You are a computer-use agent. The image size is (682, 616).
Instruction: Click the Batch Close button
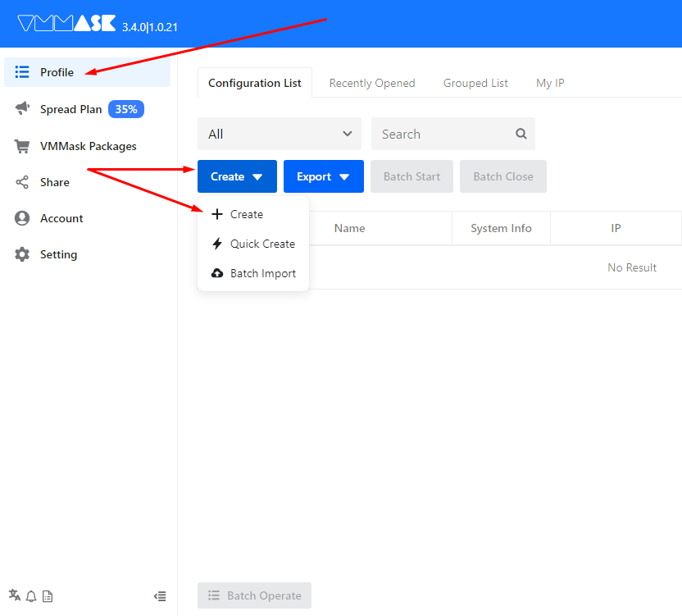click(503, 176)
